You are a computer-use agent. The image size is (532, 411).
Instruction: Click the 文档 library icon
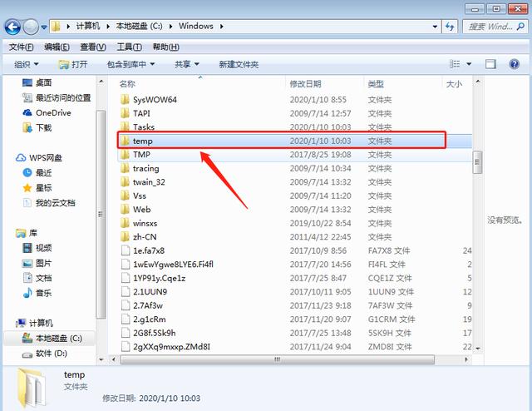[x=27, y=278]
